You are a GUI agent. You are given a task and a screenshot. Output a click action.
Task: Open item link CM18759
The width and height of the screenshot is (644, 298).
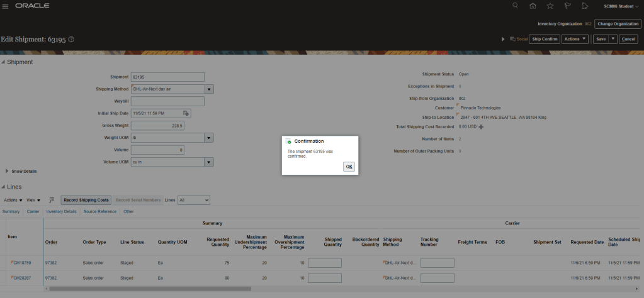click(22, 262)
